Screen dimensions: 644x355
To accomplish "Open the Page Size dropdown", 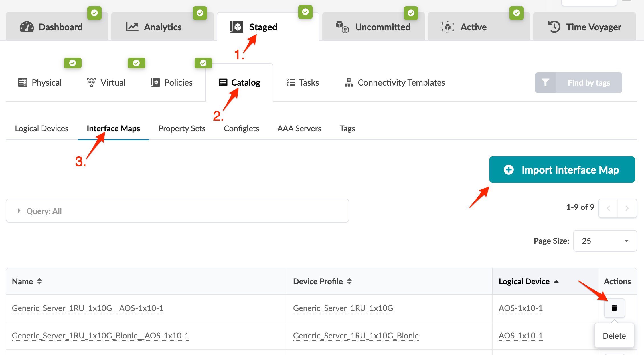I will pyautogui.click(x=605, y=241).
